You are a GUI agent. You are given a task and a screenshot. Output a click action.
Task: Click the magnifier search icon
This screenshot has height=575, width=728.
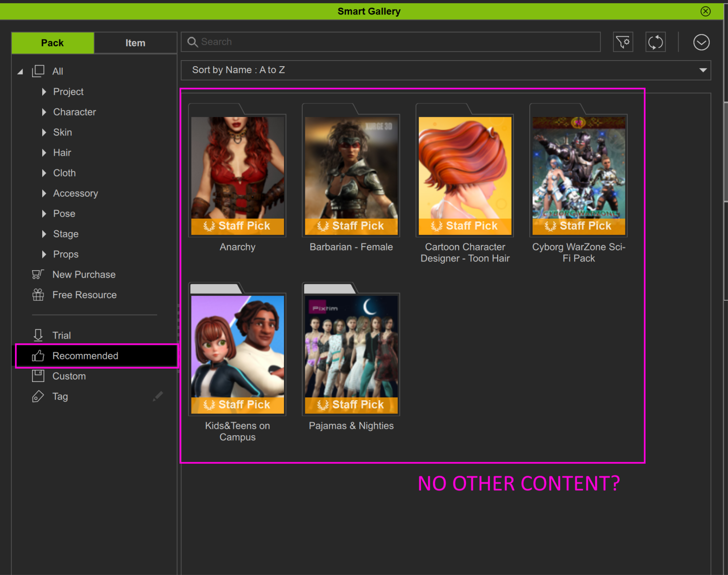[192, 42]
